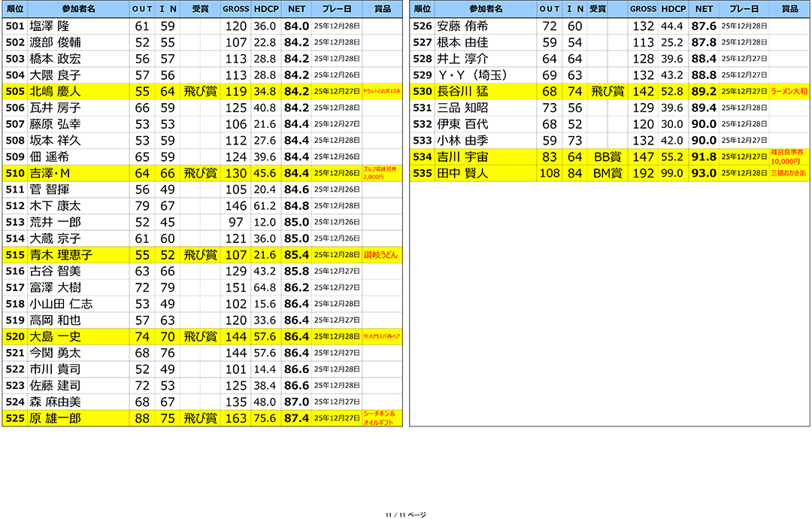Viewport: 812px width, 519px height.
Task: Click the name 安藤 侑希
Action: (462, 26)
